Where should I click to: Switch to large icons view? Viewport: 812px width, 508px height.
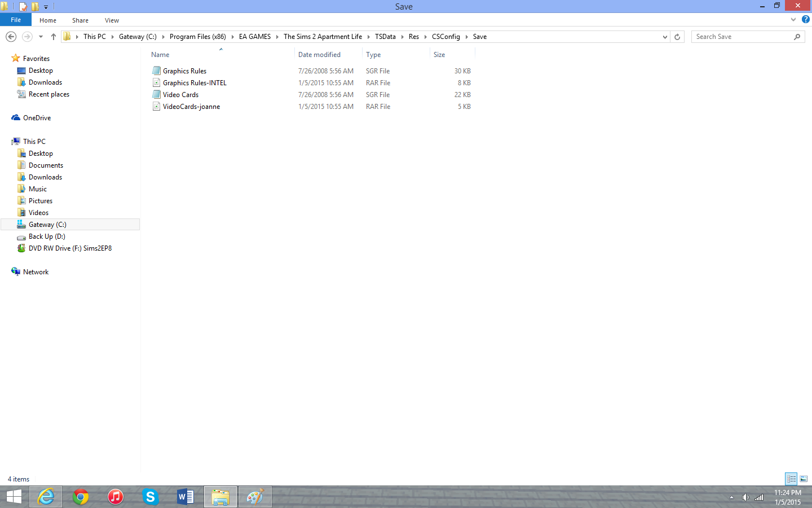click(804, 479)
